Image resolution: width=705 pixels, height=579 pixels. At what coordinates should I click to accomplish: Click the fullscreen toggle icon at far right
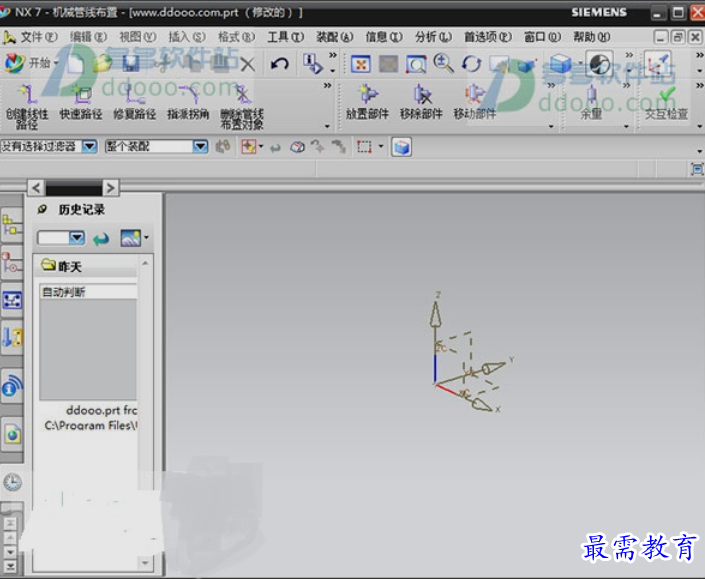point(697,169)
